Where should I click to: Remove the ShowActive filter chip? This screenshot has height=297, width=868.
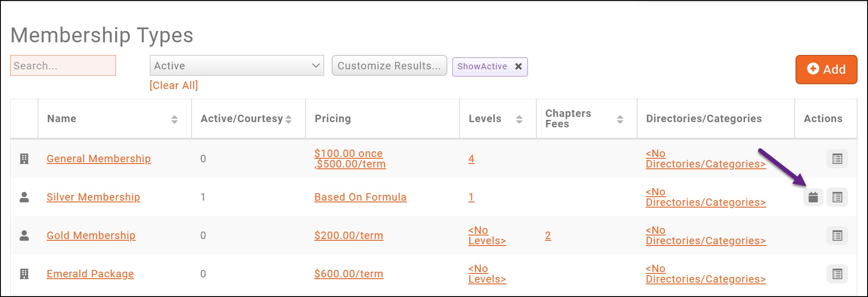518,66
